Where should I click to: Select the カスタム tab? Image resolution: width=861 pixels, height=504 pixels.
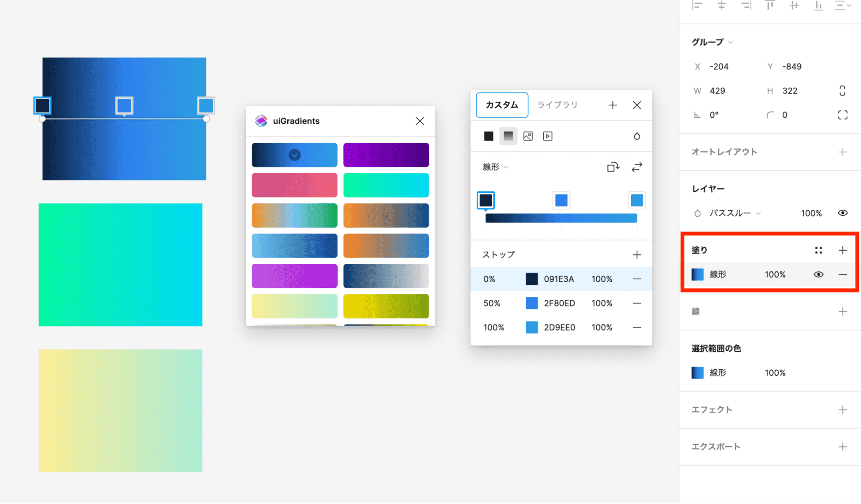[502, 105]
